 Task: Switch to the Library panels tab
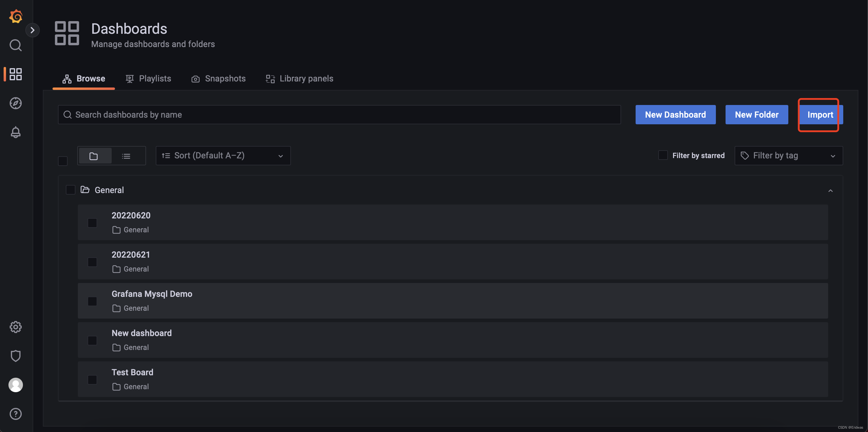point(299,78)
